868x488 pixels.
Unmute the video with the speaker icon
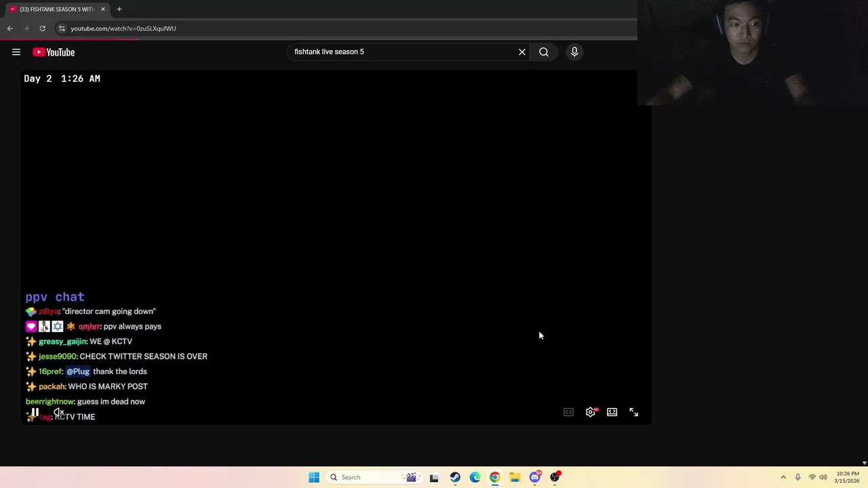point(59,412)
